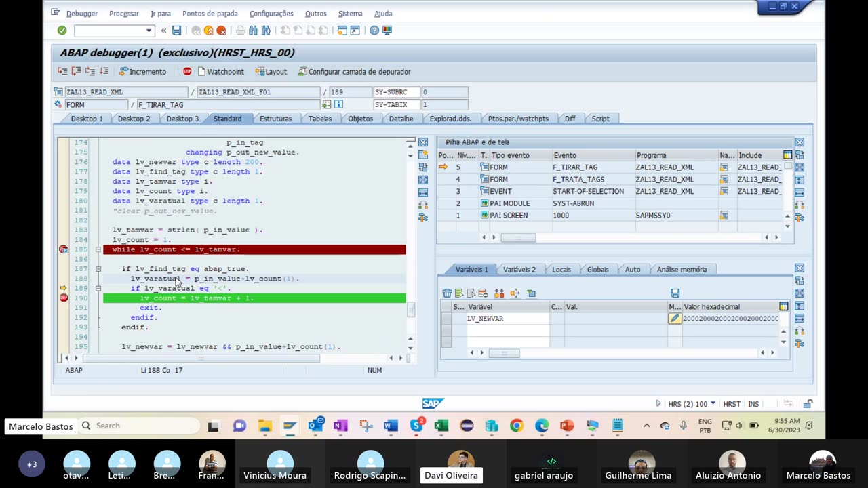Click the save diskette icon in variables panel
The width and height of the screenshot is (868, 488).
[x=675, y=293]
